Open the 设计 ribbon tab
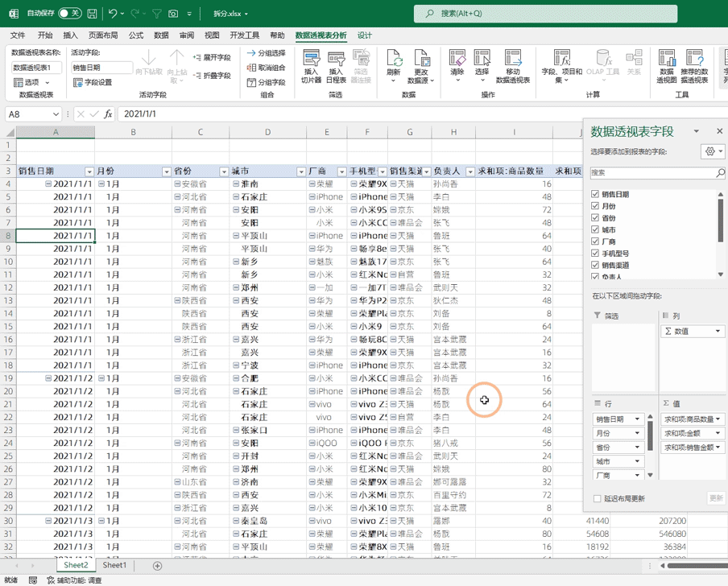This screenshot has height=586, width=728. (x=365, y=35)
